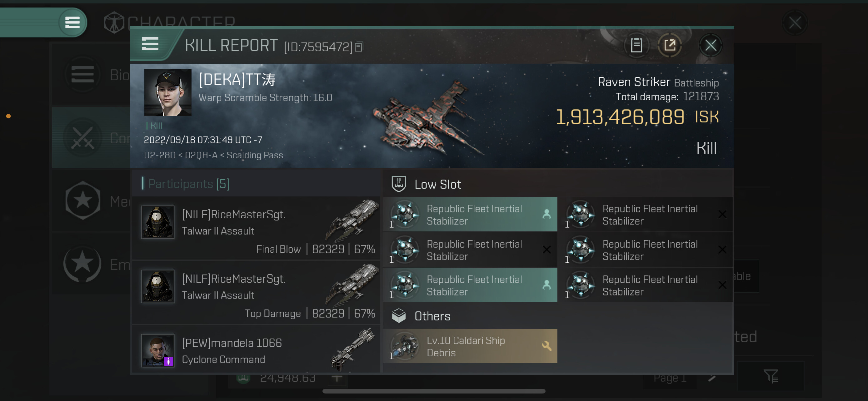Image resolution: width=868 pixels, height=401 pixels.
Task: Click the kill report clipboard icon
Action: (x=636, y=45)
